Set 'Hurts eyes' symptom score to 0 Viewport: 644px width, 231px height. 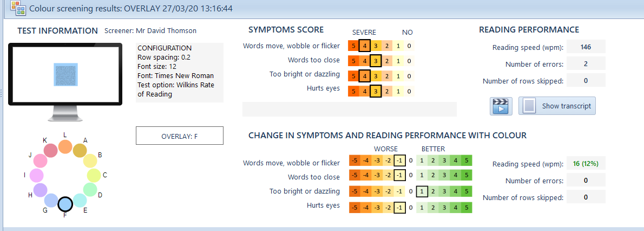point(409,91)
